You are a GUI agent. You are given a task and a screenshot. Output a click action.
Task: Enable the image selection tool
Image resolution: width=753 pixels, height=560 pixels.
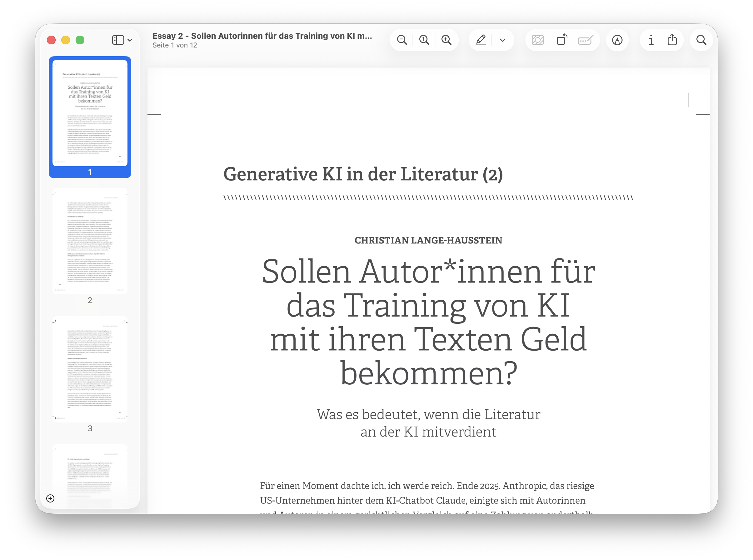pos(537,40)
